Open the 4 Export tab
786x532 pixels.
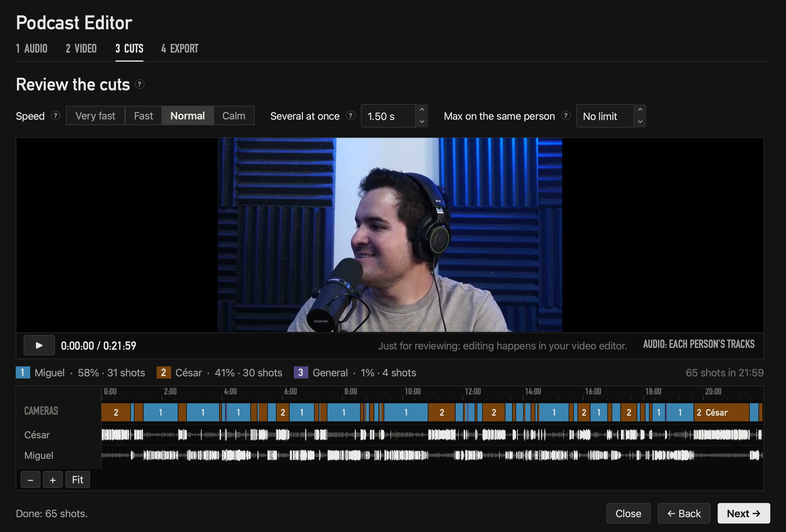180,49
